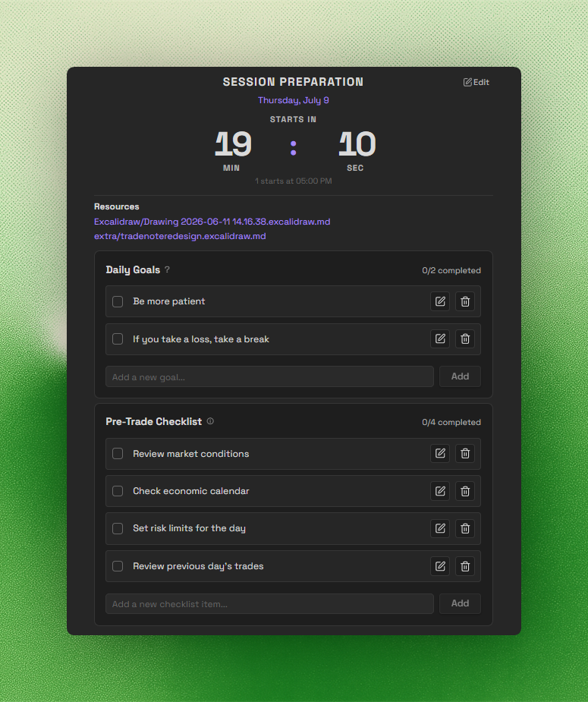Tick the 'Check economic calendar' checkbox
Image resolution: width=588 pixels, height=702 pixels.
[118, 491]
